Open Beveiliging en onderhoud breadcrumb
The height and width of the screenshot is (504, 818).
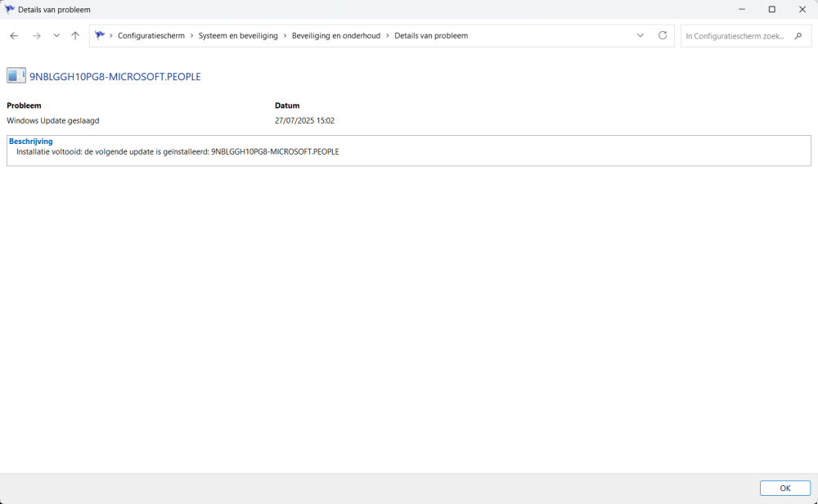click(336, 36)
